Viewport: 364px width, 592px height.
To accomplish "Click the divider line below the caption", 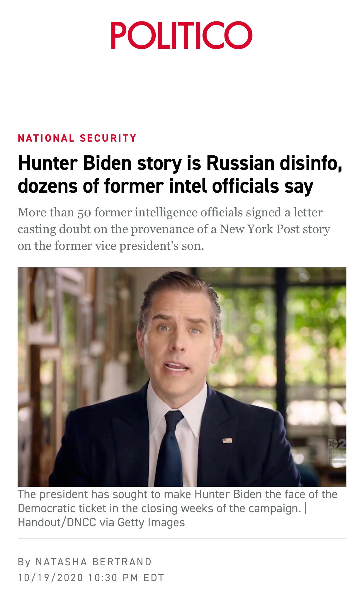I will point(182,538).
